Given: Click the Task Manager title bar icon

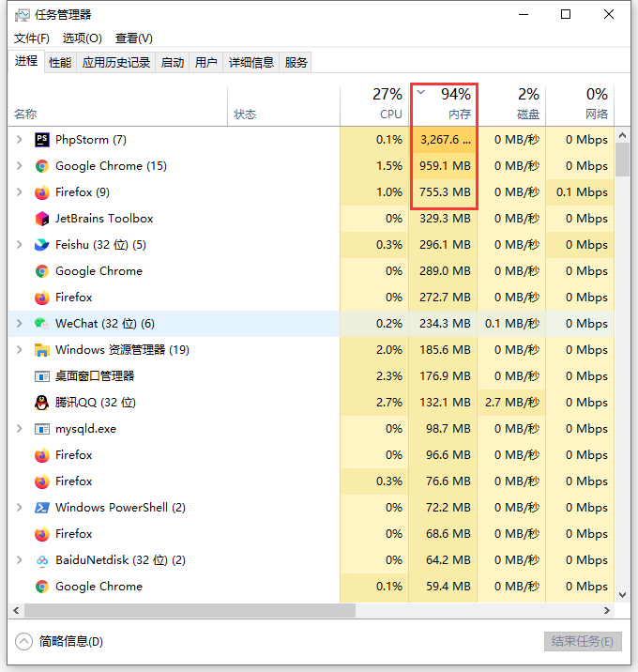Looking at the screenshot, I should (23, 15).
